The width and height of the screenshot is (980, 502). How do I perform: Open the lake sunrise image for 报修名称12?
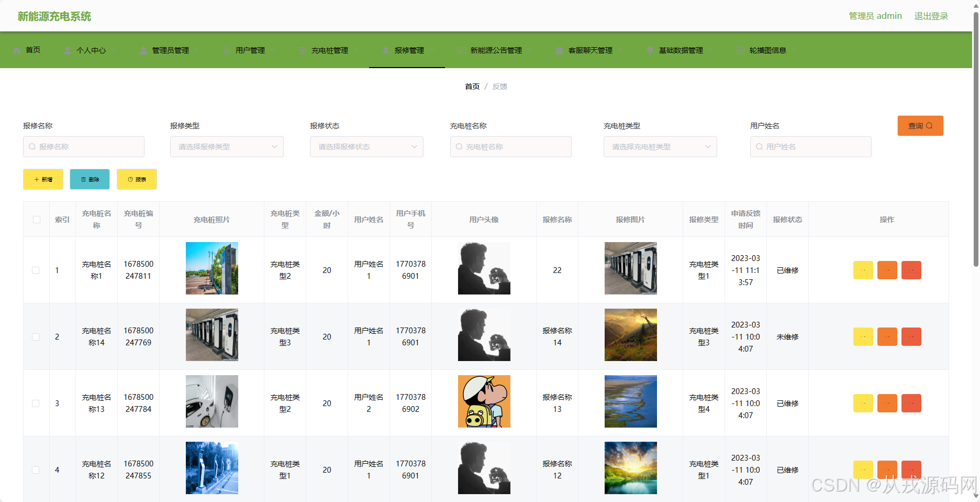click(631, 468)
